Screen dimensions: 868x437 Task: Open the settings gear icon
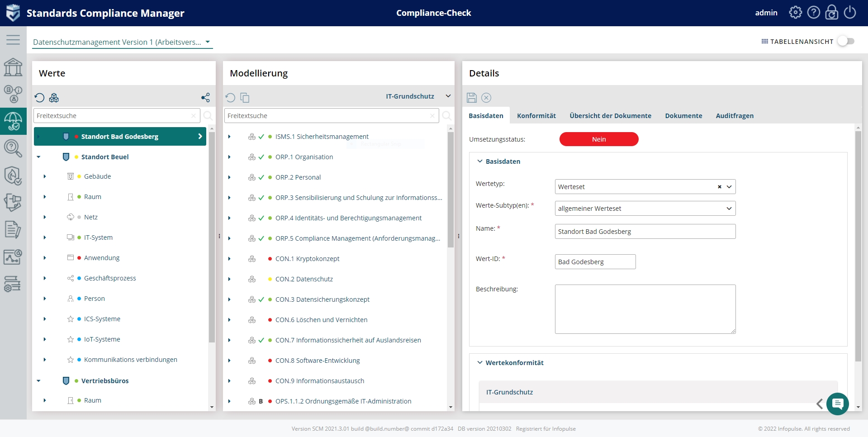coord(795,13)
